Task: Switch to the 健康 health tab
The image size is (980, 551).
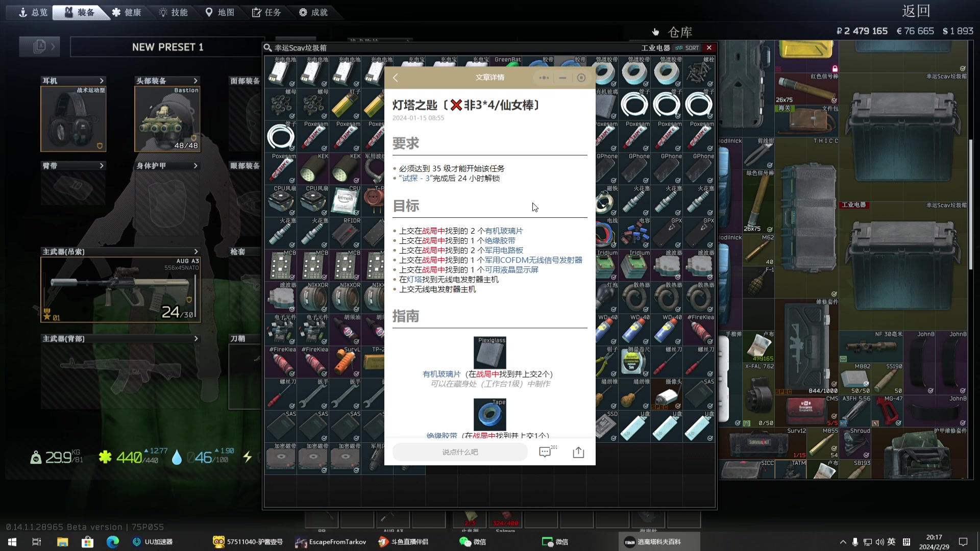Action: click(x=127, y=12)
